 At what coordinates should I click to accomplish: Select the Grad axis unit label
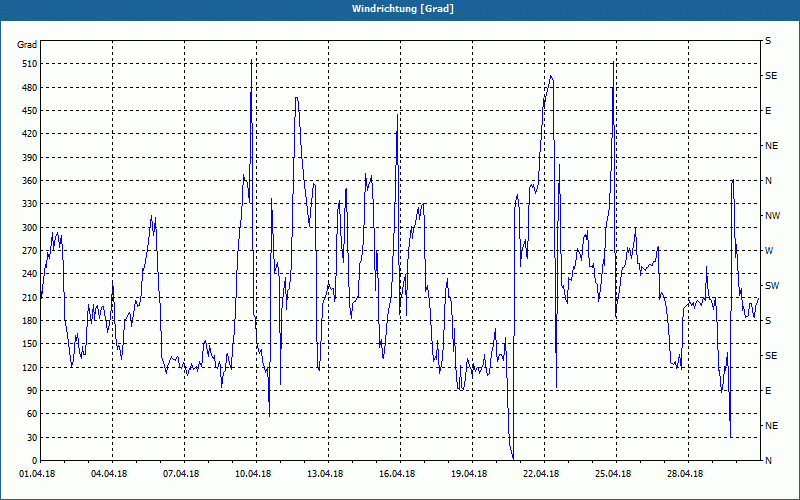point(27,45)
